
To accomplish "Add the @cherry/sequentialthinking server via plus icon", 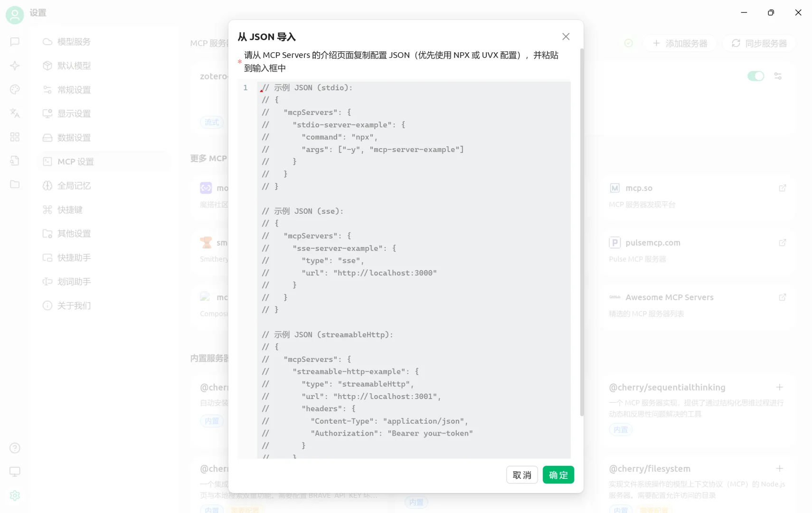I will tap(779, 387).
